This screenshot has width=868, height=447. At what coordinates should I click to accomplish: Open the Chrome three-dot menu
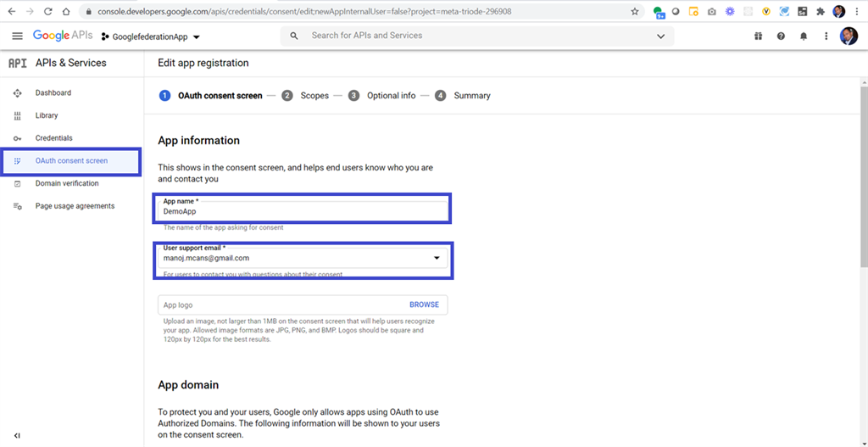click(856, 11)
